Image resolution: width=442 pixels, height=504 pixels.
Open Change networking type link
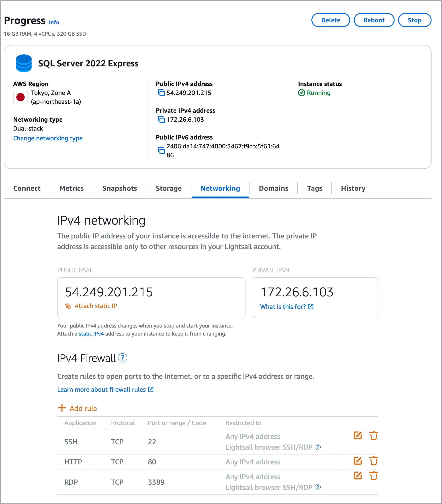48,138
